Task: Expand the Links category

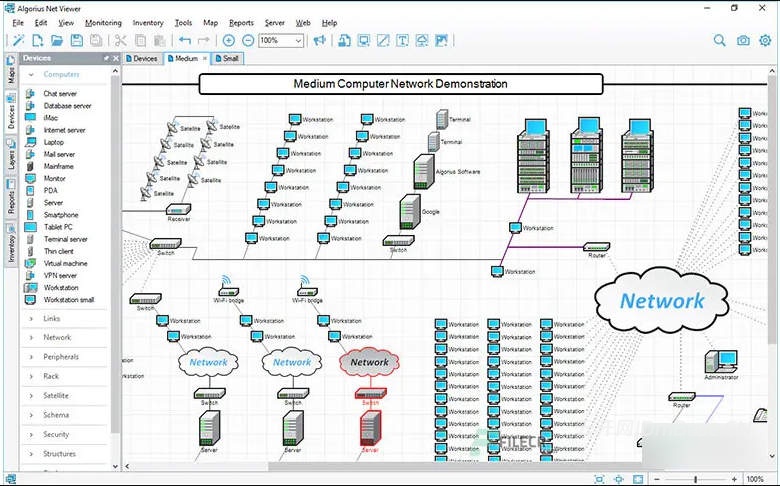Action: point(31,318)
